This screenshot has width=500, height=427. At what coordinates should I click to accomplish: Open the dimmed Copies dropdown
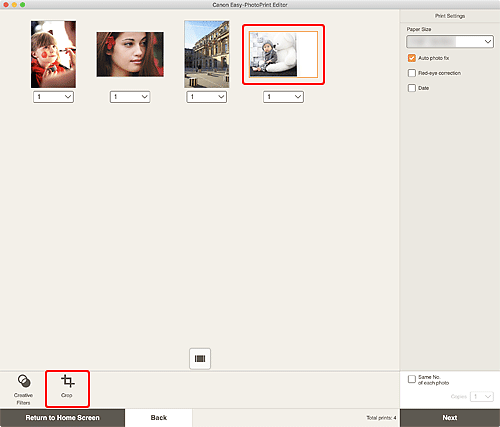click(x=482, y=397)
